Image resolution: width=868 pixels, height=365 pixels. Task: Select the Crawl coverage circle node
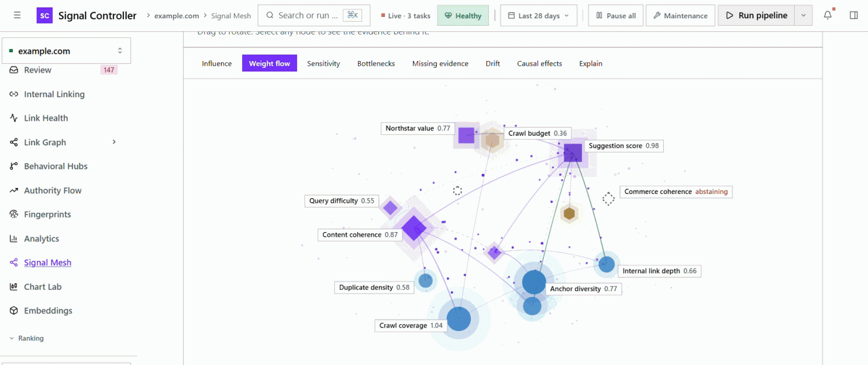coord(459,319)
